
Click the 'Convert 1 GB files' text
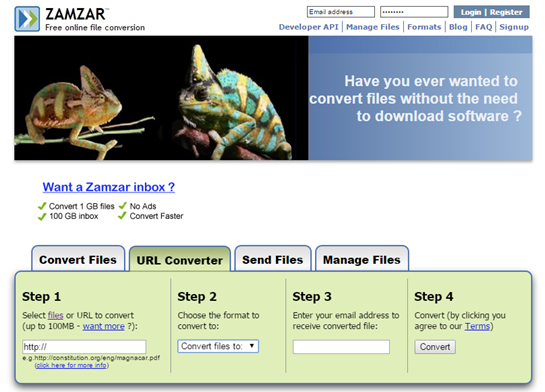82,206
